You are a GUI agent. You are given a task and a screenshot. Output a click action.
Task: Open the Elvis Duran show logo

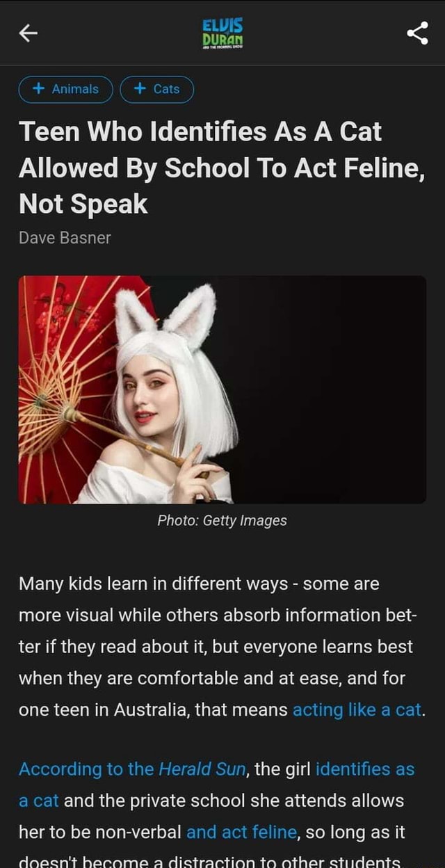coord(222,33)
